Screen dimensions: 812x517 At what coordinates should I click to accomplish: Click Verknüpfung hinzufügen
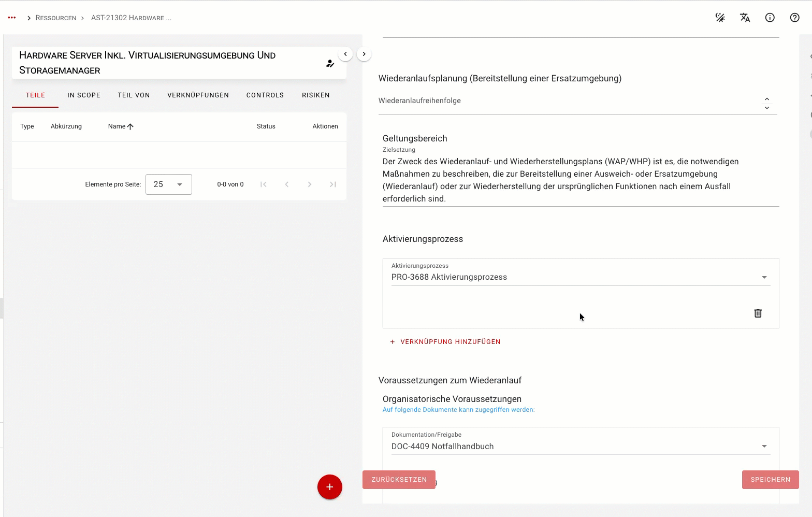click(445, 342)
